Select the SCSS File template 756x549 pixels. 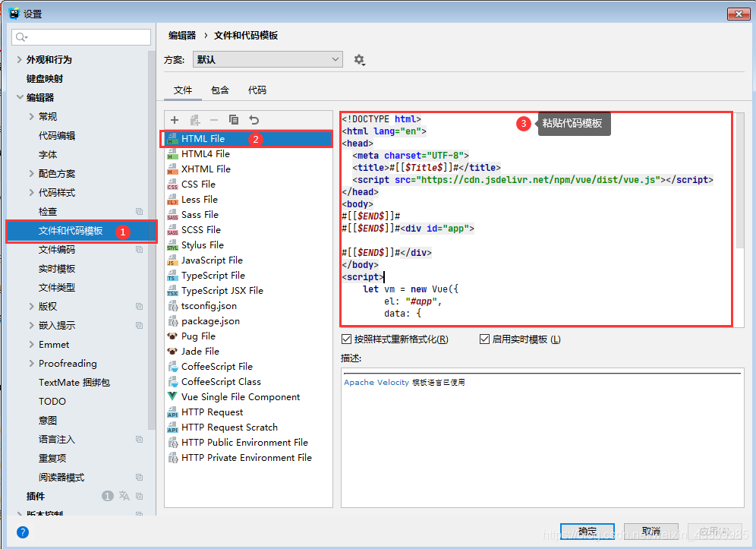tap(248, 230)
